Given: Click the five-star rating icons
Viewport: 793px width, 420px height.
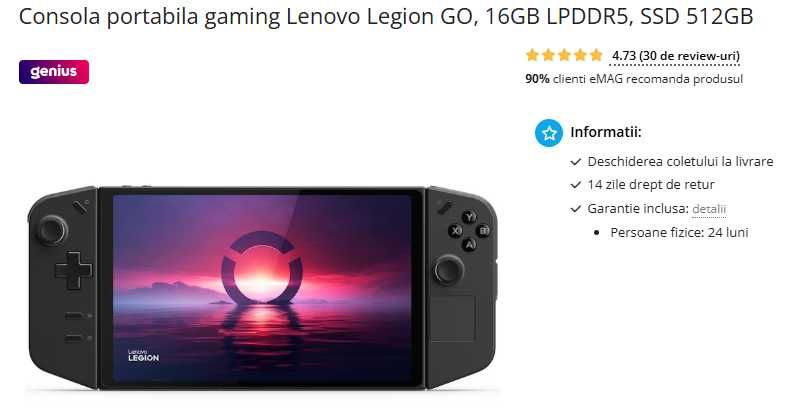Looking at the screenshot, I should point(564,55).
